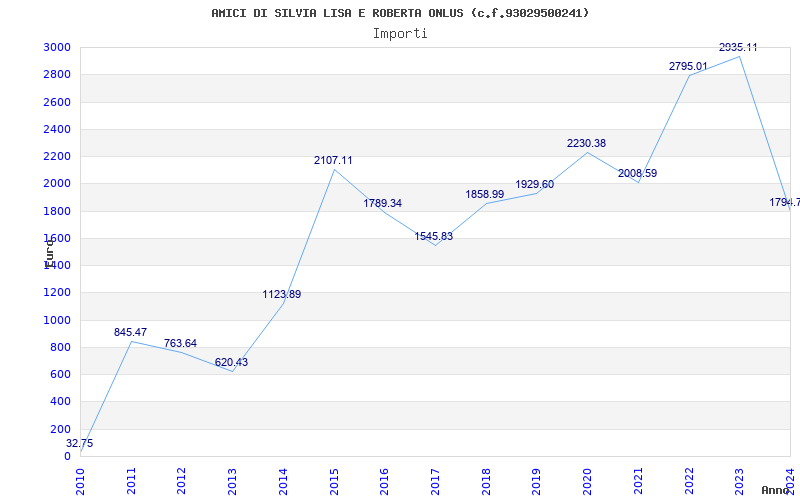800x500 pixels.
Task: Click x-axis year 2012
Action: 182,481
